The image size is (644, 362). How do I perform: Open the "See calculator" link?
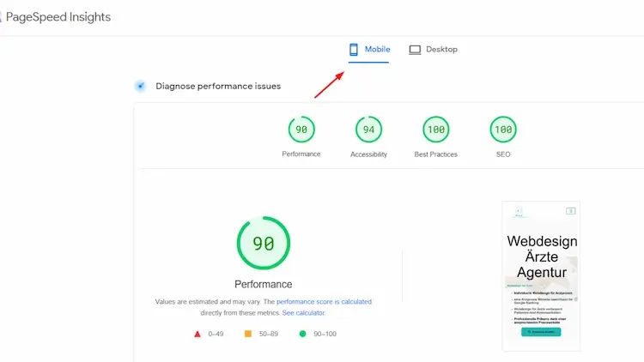point(304,313)
